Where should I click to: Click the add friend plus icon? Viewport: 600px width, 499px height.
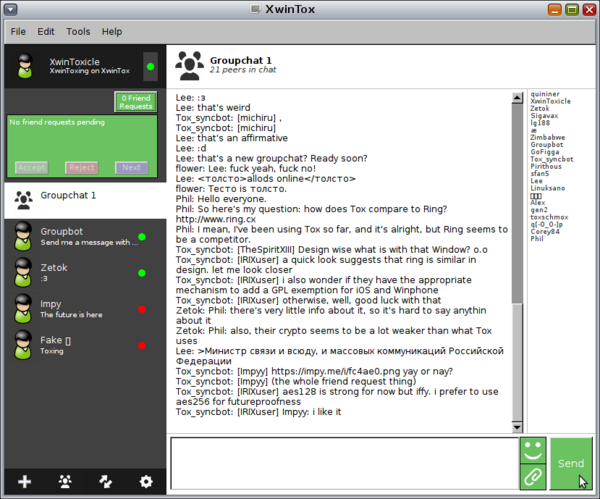coord(24,481)
